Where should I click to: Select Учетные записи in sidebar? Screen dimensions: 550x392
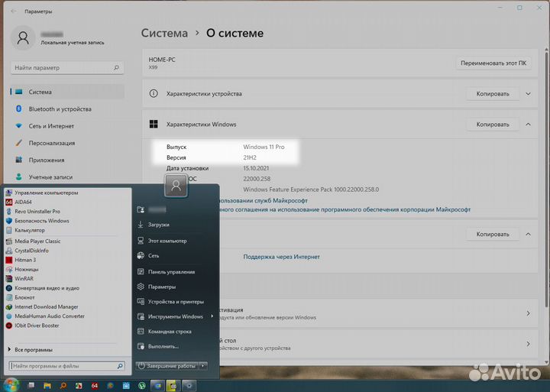pos(67,177)
